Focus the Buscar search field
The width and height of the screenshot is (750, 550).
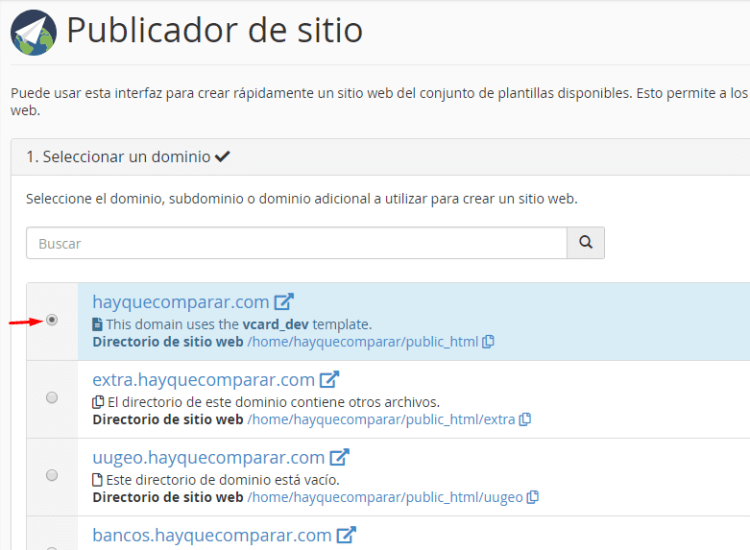point(297,243)
